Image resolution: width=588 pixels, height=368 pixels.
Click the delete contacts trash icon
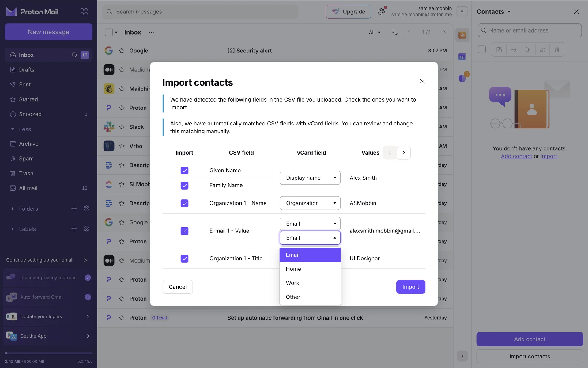[557, 49]
